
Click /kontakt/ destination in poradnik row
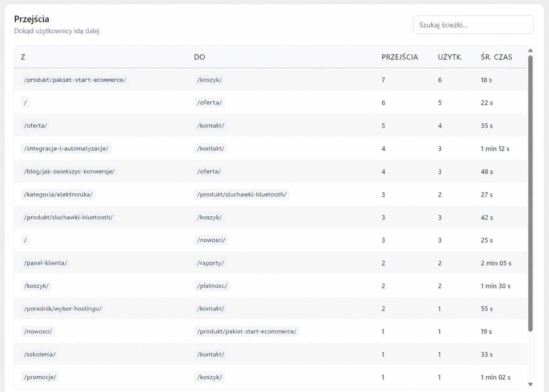[x=211, y=309]
